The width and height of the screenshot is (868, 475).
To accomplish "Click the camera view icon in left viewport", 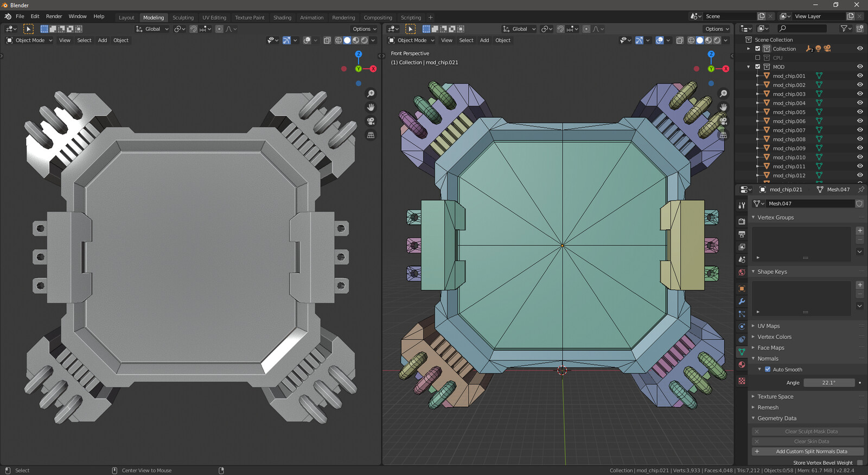I will pos(371,121).
